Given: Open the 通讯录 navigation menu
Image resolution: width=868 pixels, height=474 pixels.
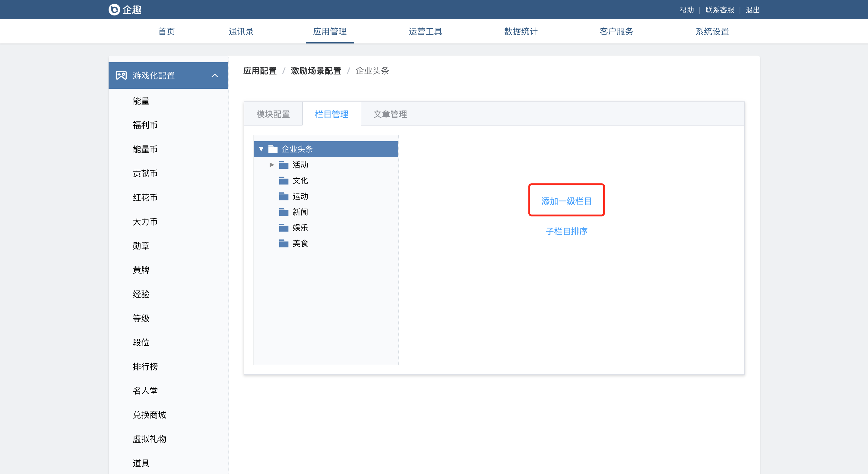Looking at the screenshot, I should coord(241,31).
